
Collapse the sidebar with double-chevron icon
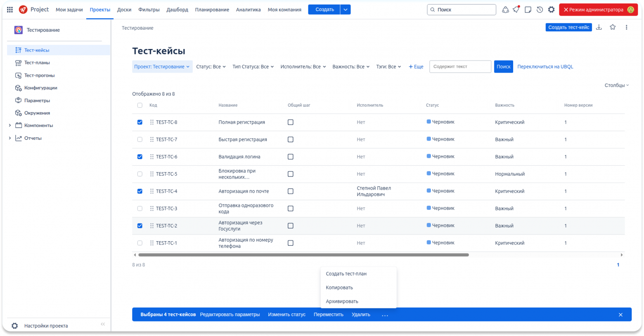[103, 324]
